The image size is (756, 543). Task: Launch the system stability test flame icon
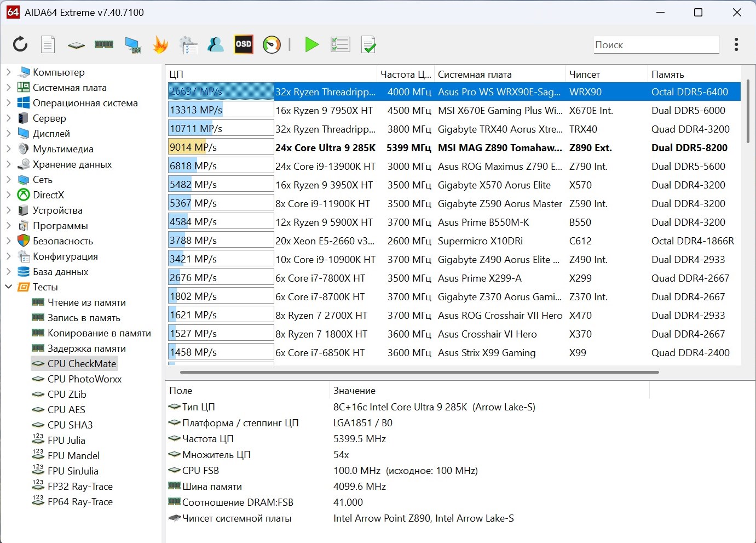(x=160, y=44)
